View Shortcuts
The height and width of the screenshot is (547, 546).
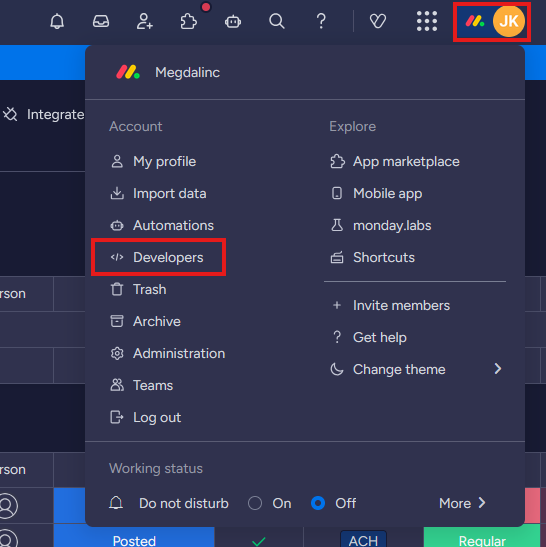coord(372,257)
